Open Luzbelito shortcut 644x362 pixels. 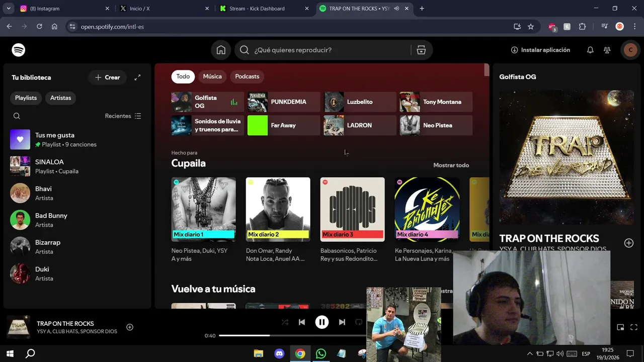click(x=360, y=102)
